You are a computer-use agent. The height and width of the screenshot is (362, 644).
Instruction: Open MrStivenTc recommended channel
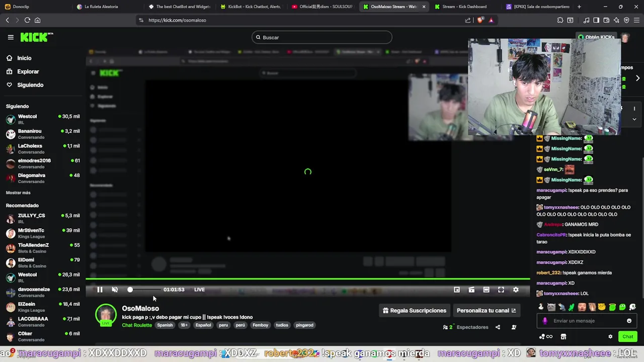[x=43, y=233]
